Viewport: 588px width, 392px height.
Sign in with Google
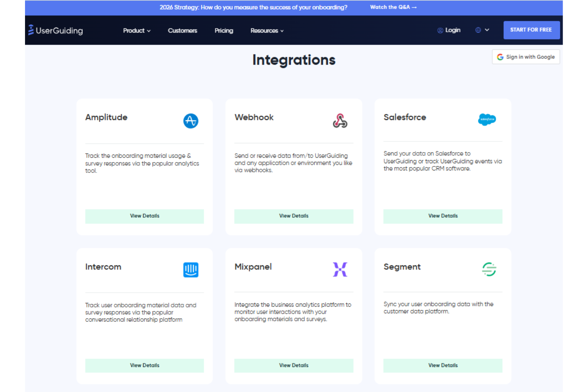tap(526, 57)
